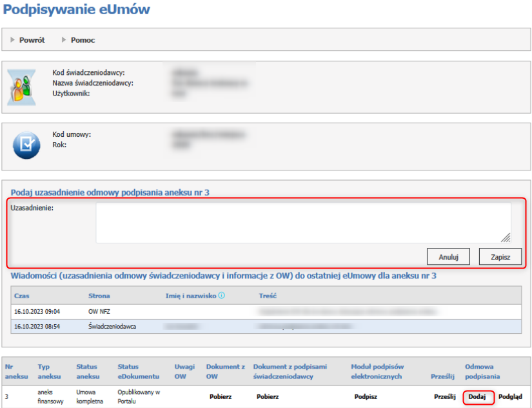Click the info icon beside Imię i nazwisko
Viewport: 532px width, 408px height.
click(x=221, y=296)
